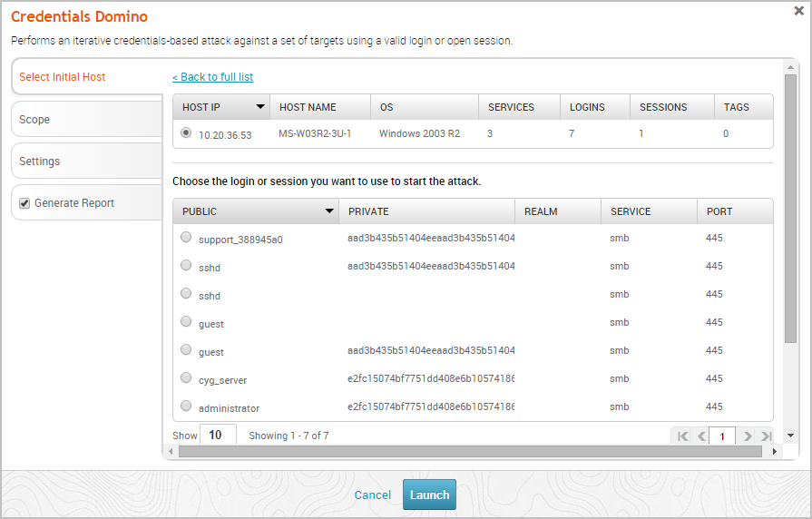Go to first page of logins
812x519 pixels.
683,436
